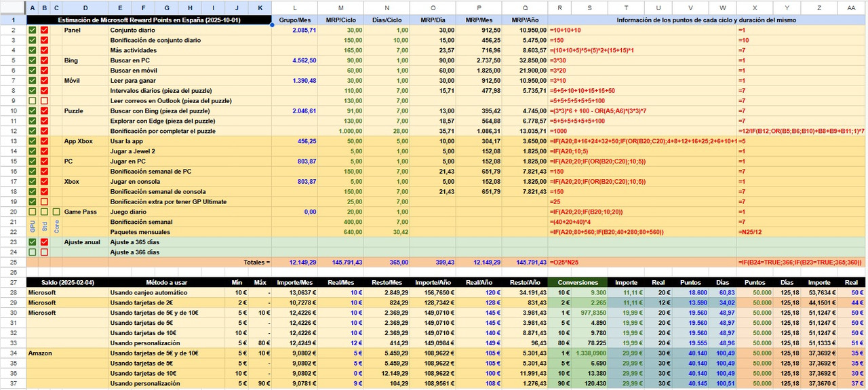
Task: Check empty green box for 'Ajuste a 366 días'
Action: [32, 252]
